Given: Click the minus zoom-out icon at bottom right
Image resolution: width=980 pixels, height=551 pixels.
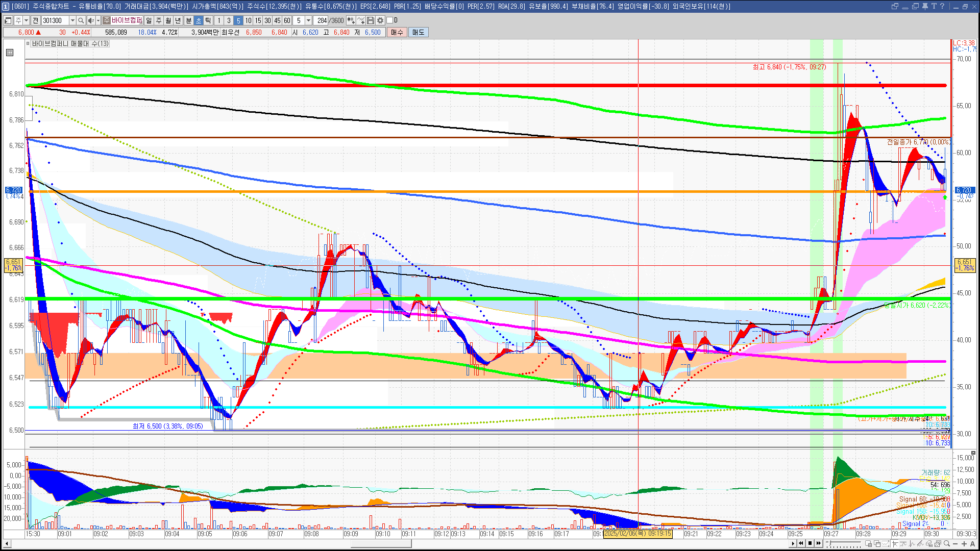Looking at the screenshot, I should tap(955, 544).
